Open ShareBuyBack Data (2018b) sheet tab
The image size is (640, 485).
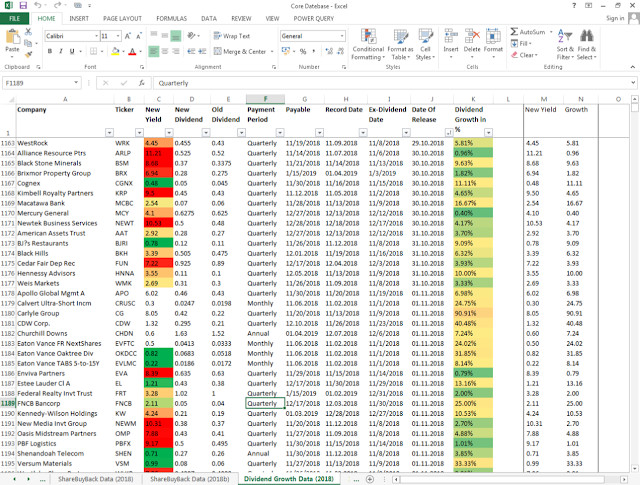pos(190,479)
